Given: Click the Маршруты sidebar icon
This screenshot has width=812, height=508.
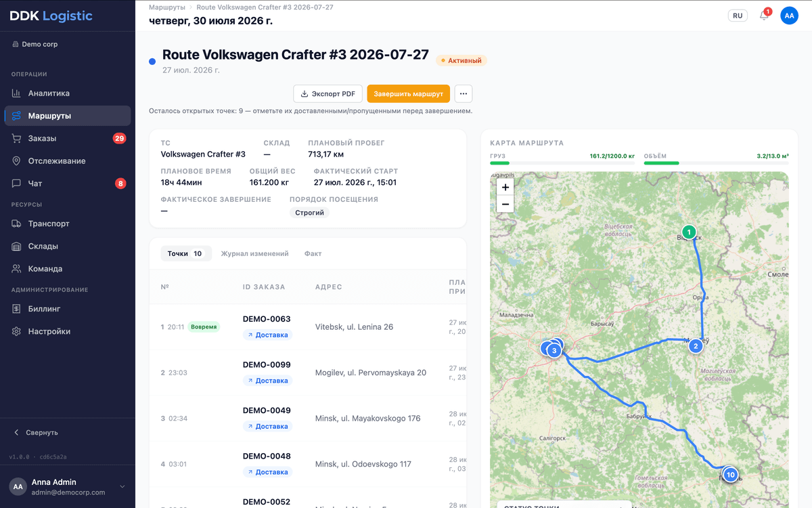Looking at the screenshot, I should click(16, 116).
